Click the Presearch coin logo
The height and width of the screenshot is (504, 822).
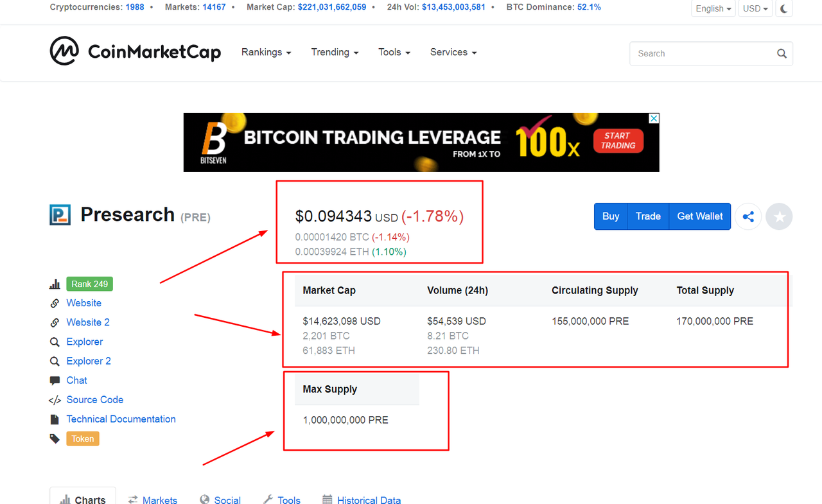(x=60, y=214)
